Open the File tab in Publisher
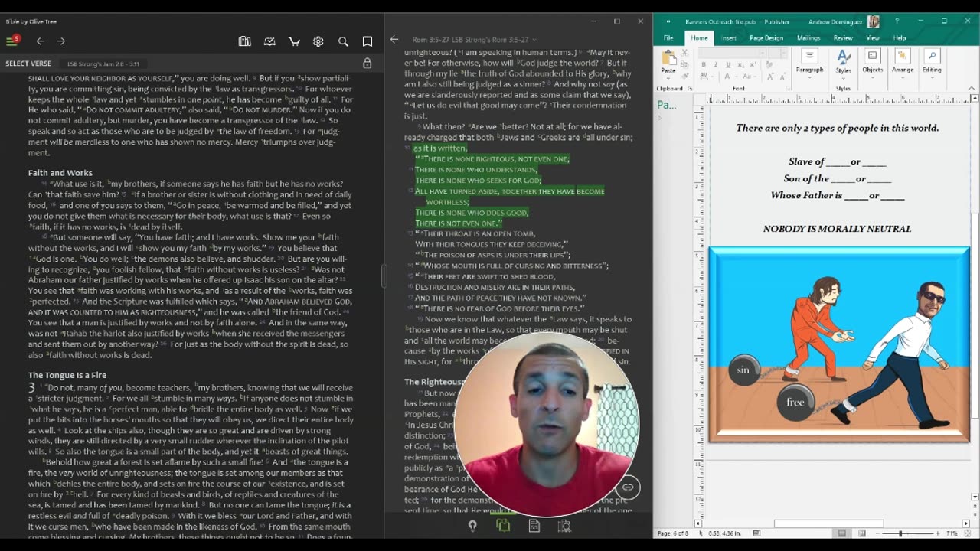This screenshot has width=980, height=551. [x=668, y=37]
